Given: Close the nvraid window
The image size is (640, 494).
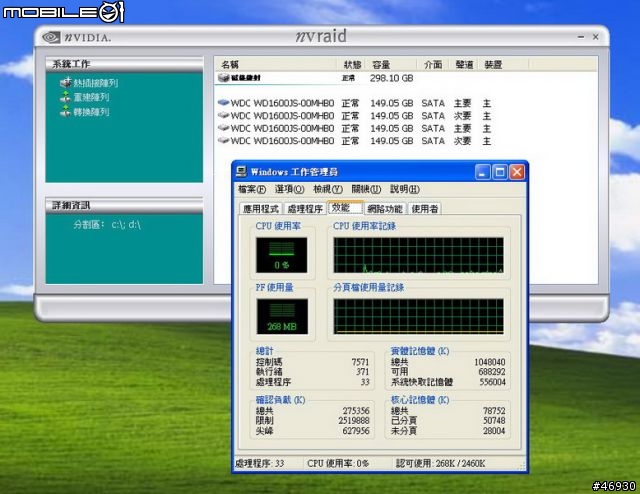Looking at the screenshot, I should point(596,37).
